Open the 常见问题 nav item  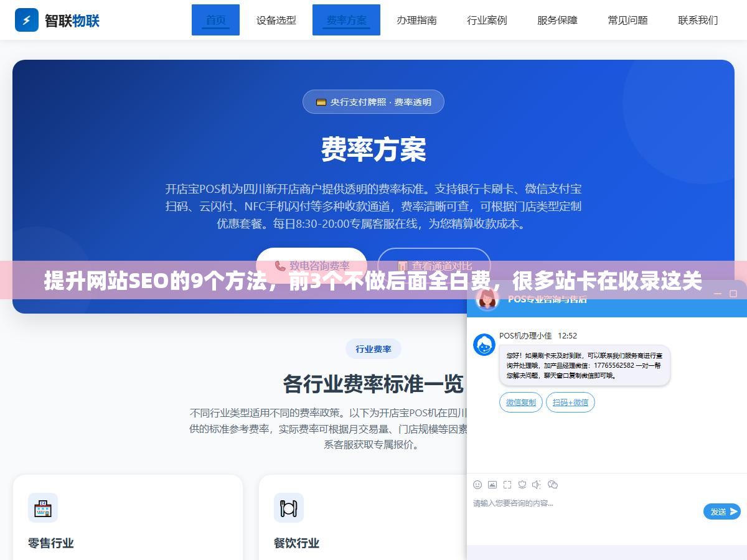point(627,20)
